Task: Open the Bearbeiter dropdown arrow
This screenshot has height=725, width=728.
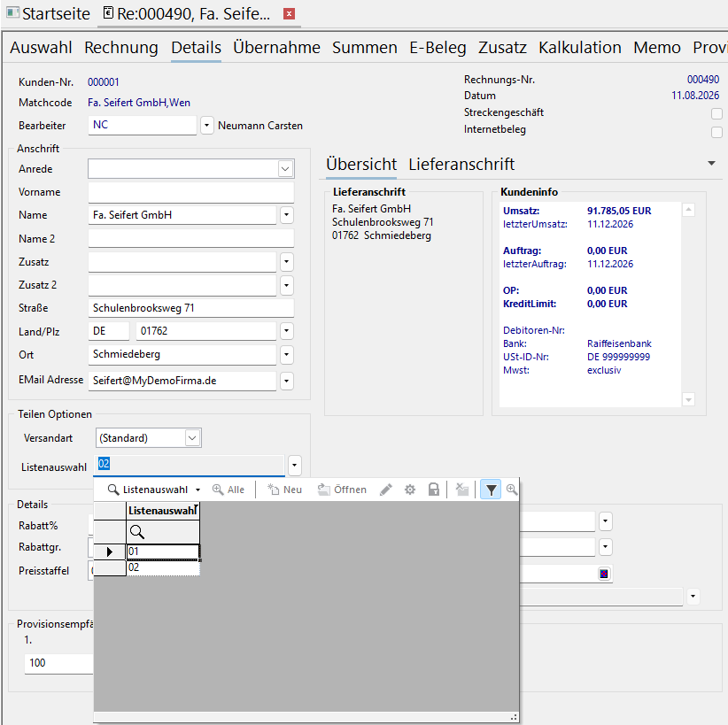Action: point(206,126)
